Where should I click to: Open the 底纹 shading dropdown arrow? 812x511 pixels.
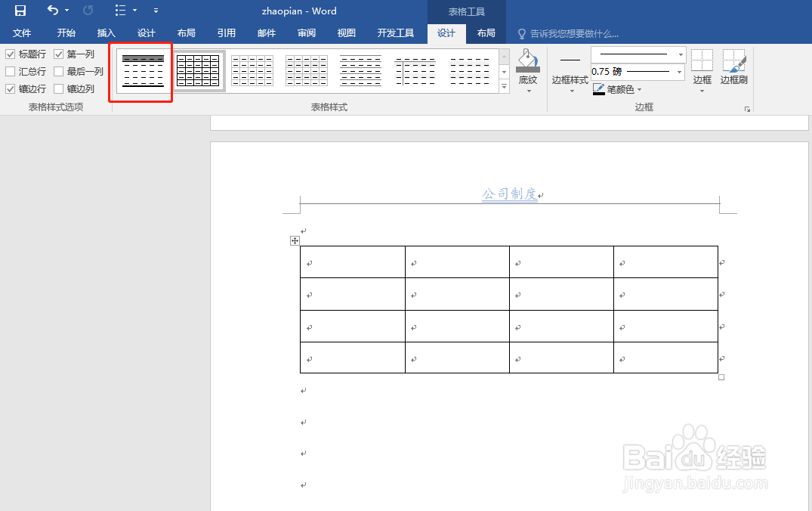coord(529,91)
